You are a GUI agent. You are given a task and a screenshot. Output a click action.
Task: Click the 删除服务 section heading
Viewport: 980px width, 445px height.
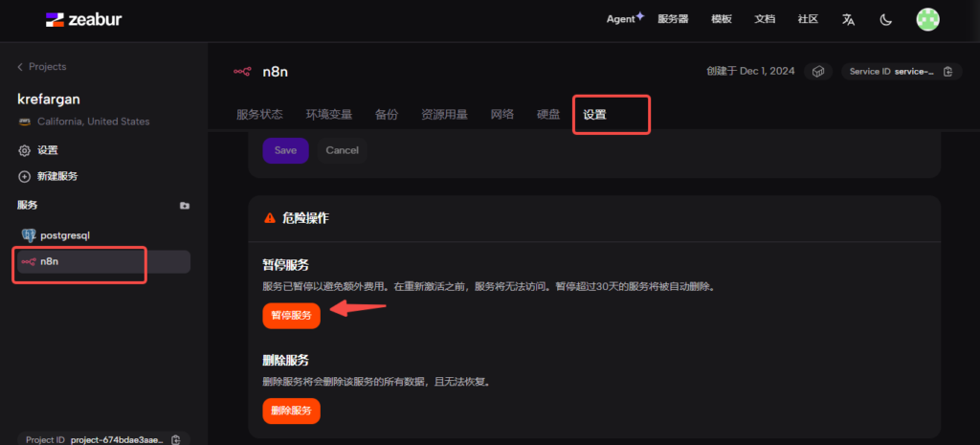pyautogui.click(x=285, y=361)
